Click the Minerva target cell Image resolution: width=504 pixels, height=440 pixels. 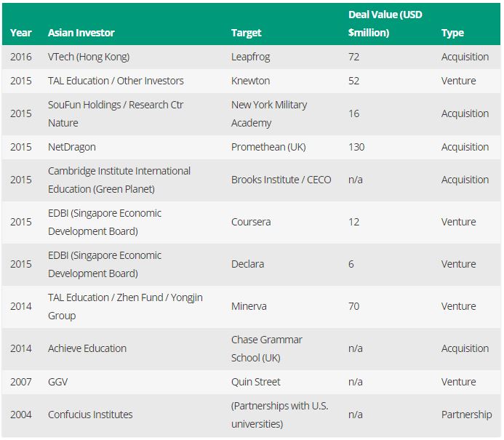click(249, 306)
